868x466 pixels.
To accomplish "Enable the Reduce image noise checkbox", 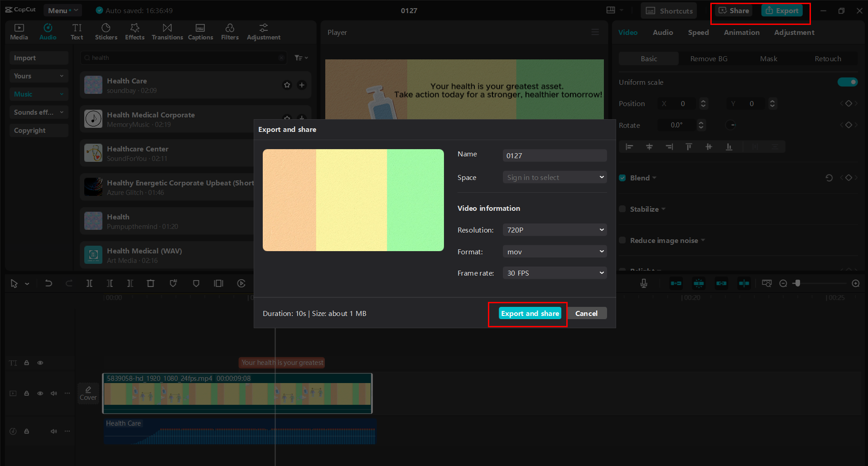I will [622, 240].
